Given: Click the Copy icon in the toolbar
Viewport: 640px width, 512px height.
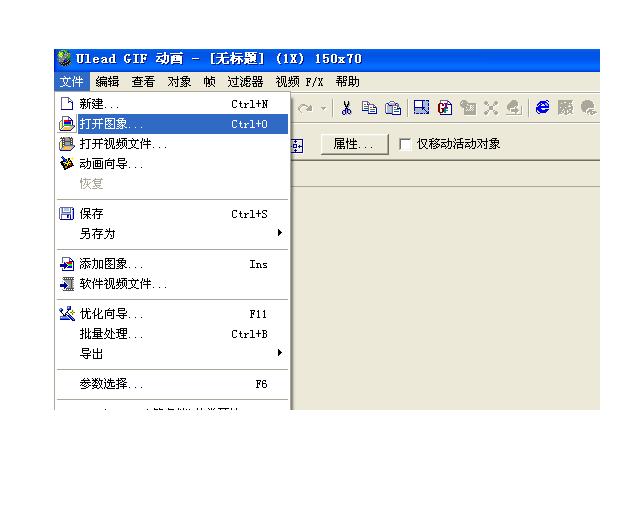Looking at the screenshot, I should [369, 108].
